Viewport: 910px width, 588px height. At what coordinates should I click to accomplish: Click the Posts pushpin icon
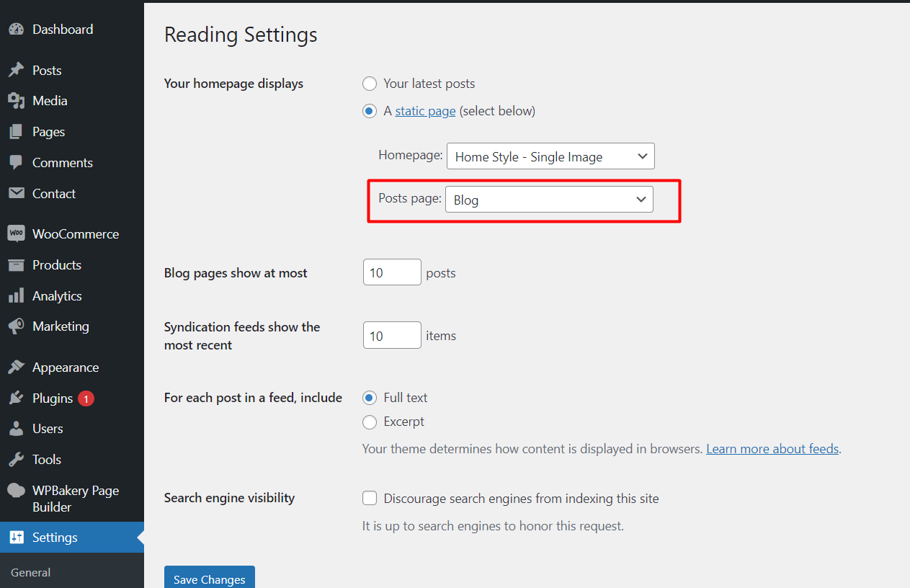click(x=16, y=71)
